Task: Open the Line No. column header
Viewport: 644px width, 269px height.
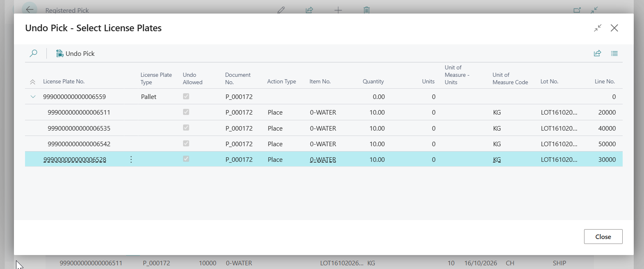Action: (x=605, y=81)
